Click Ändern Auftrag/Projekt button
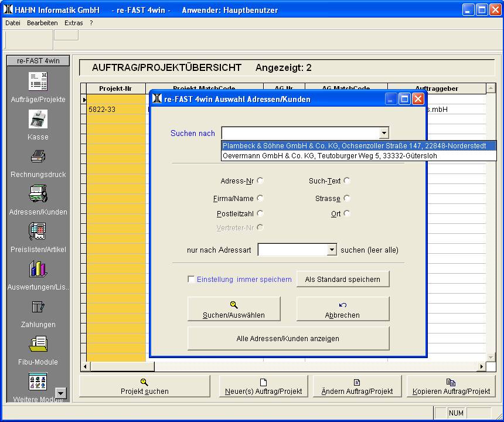 click(x=357, y=386)
